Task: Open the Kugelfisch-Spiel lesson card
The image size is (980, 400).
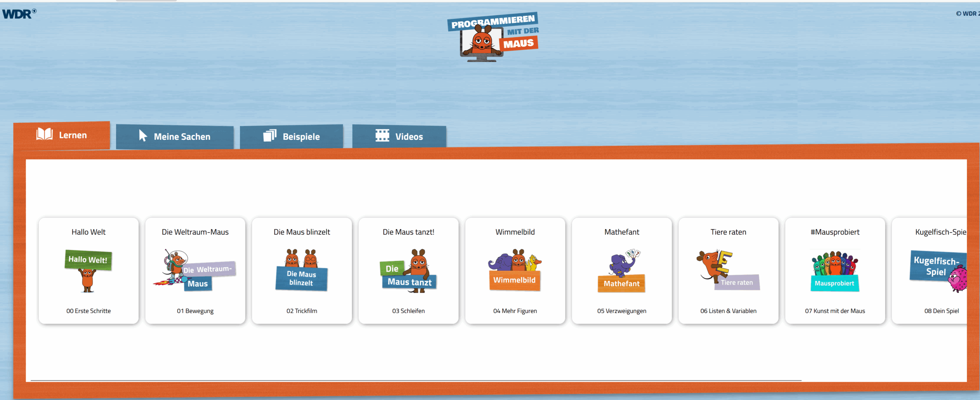Action: [x=934, y=270]
